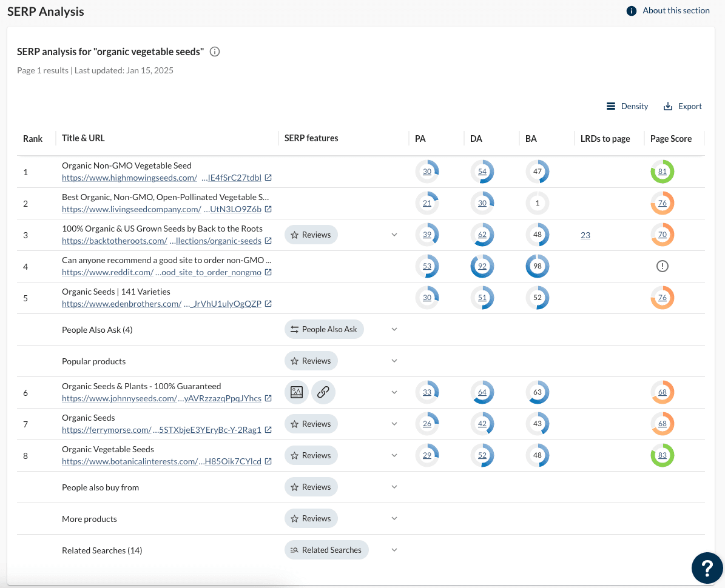Toggle table Density setting

pos(627,106)
